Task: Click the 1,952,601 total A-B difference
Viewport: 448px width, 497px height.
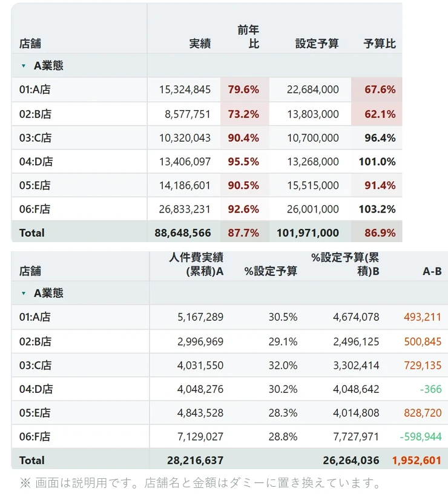Action: [417, 461]
